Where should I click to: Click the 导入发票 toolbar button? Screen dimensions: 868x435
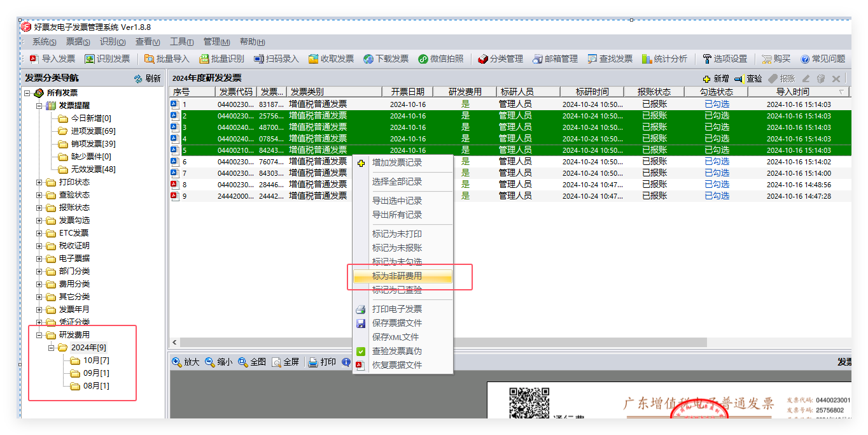pyautogui.click(x=52, y=59)
